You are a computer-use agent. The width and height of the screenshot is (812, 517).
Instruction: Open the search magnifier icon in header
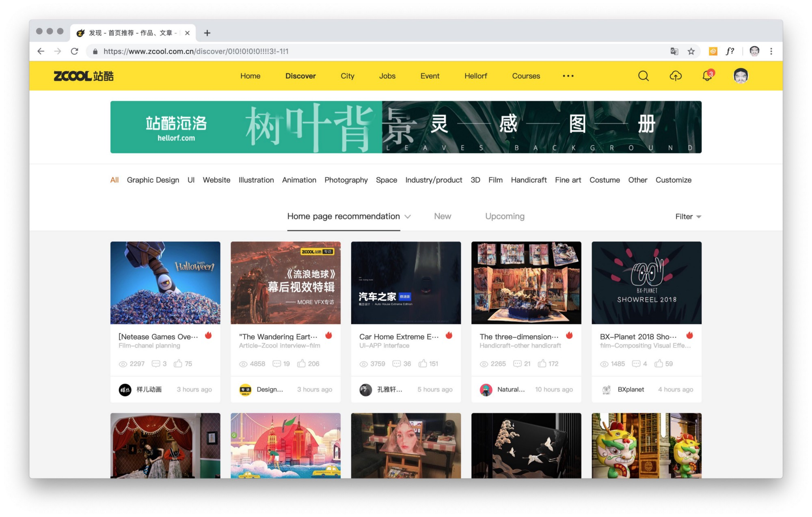point(643,76)
